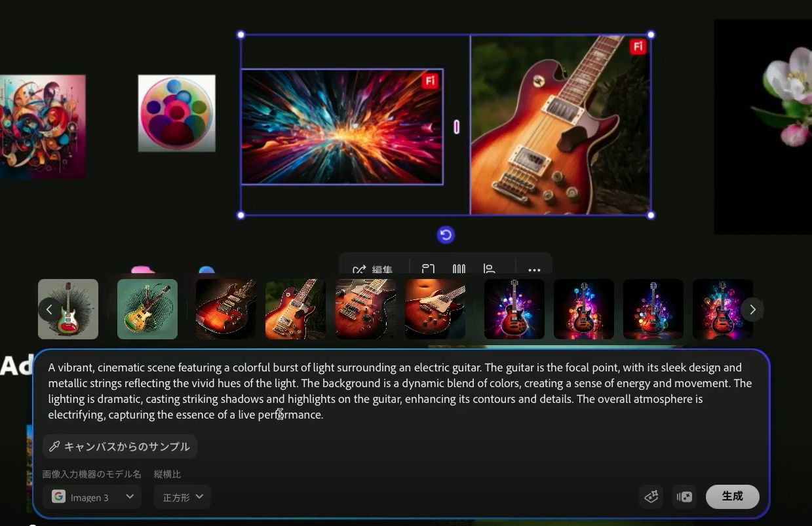Click the 縦横比 label
The width and height of the screenshot is (812, 526).
[167, 474]
